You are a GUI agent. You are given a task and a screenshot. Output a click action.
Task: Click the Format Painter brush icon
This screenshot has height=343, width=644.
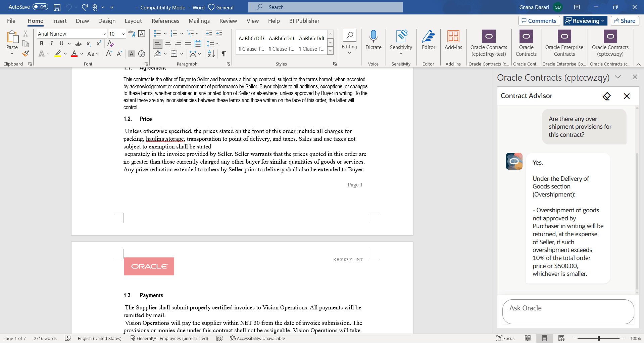pyautogui.click(x=26, y=54)
